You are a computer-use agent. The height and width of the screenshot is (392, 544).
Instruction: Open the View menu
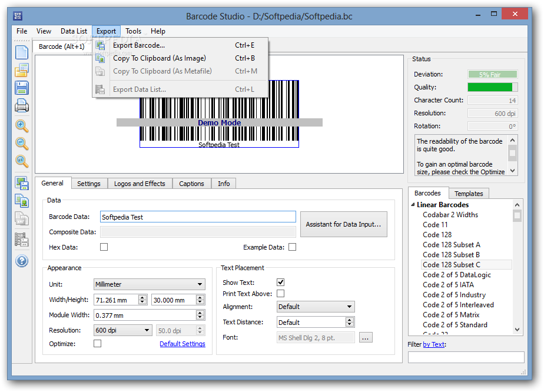[x=44, y=31]
